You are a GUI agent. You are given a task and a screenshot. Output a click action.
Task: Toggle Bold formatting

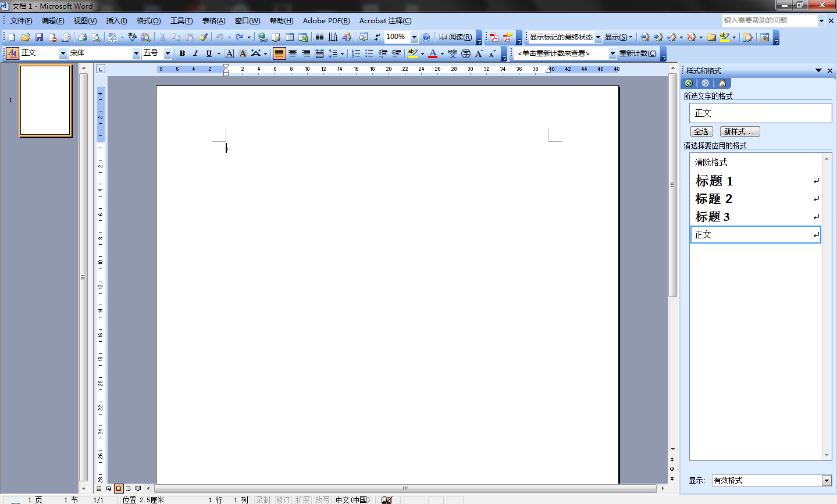coord(182,53)
